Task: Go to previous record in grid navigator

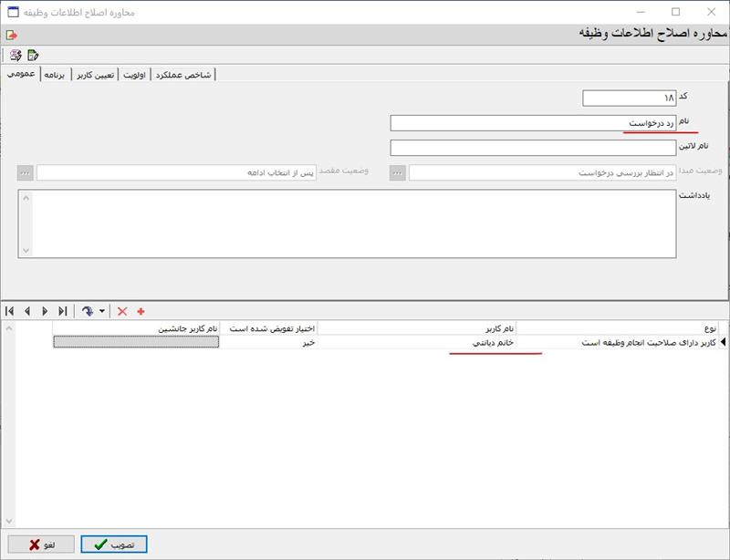Action: coord(27,311)
